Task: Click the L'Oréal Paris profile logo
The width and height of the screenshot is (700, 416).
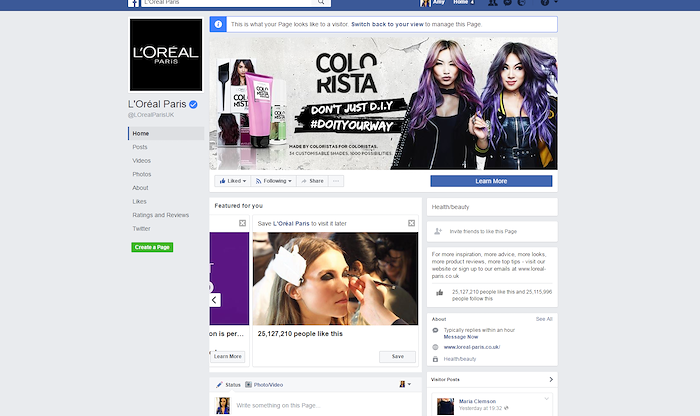Action: pos(166,55)
